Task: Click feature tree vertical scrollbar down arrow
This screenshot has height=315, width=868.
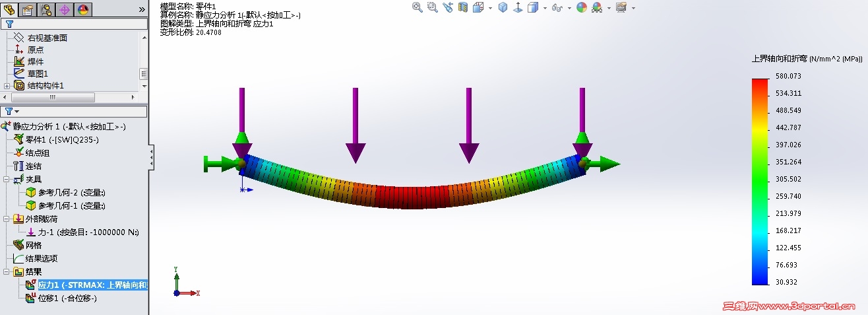Action: click(x=143, y=87)
